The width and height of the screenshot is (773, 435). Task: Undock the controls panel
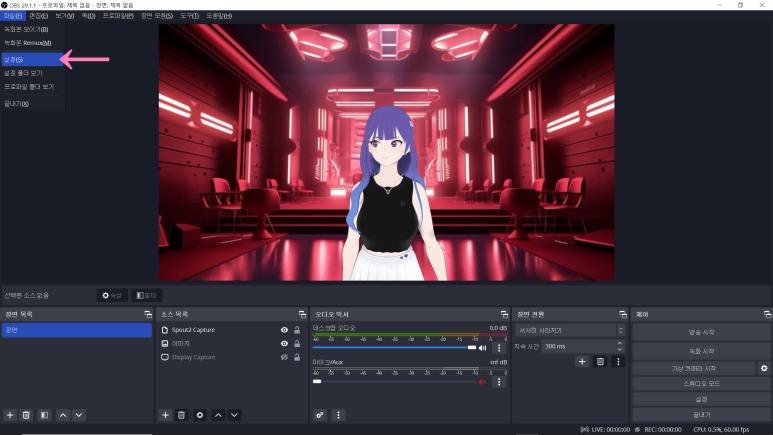click(768, 314)
